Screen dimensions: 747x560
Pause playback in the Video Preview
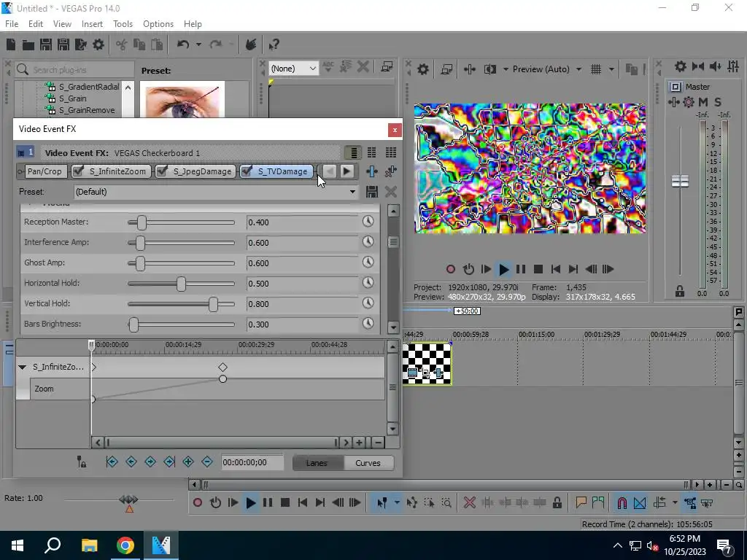[521, 270]
